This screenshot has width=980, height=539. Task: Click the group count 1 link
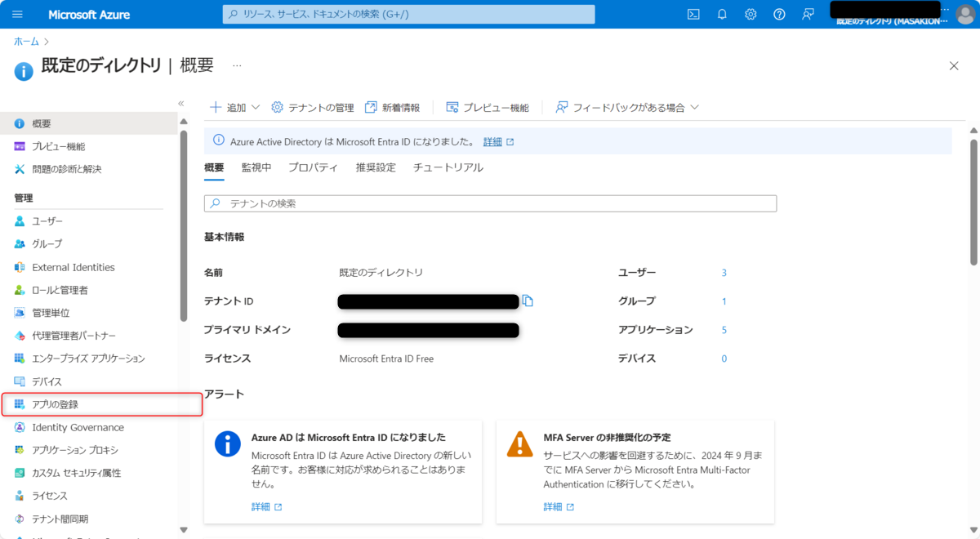click(724, 301)
